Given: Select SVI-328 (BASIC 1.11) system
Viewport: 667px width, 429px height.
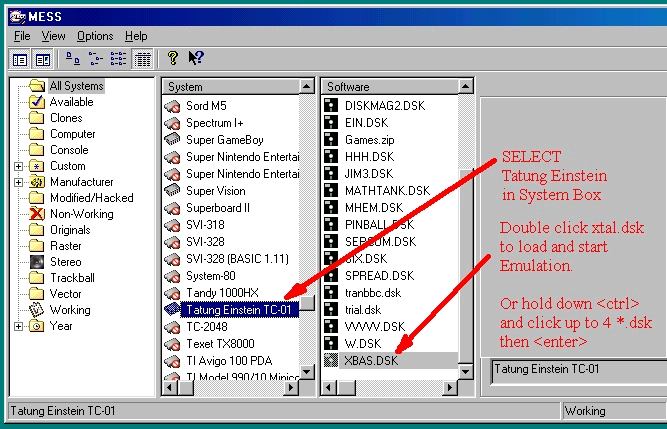Looking at the screenshot, I should (237, 259).
